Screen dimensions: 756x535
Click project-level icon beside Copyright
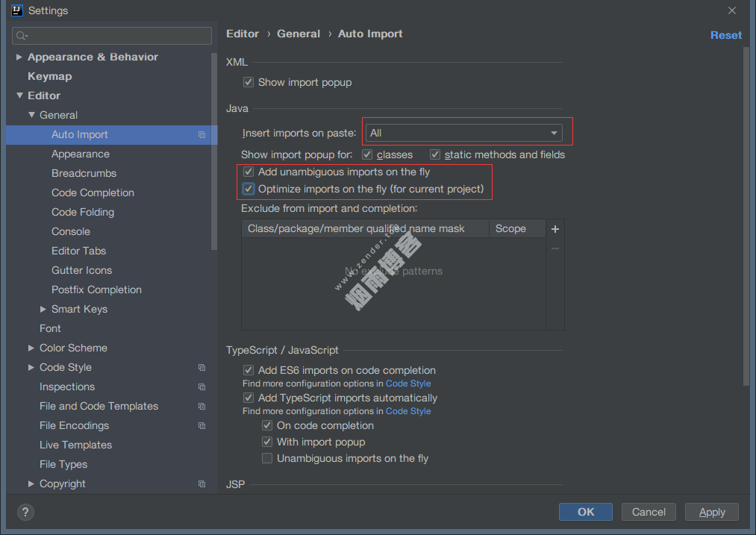pos(202,484)
